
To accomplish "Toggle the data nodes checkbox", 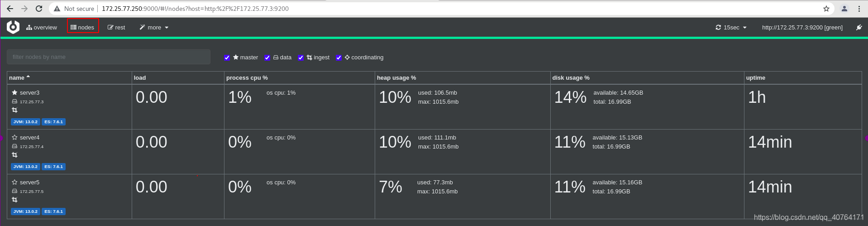I will (267, 58).
